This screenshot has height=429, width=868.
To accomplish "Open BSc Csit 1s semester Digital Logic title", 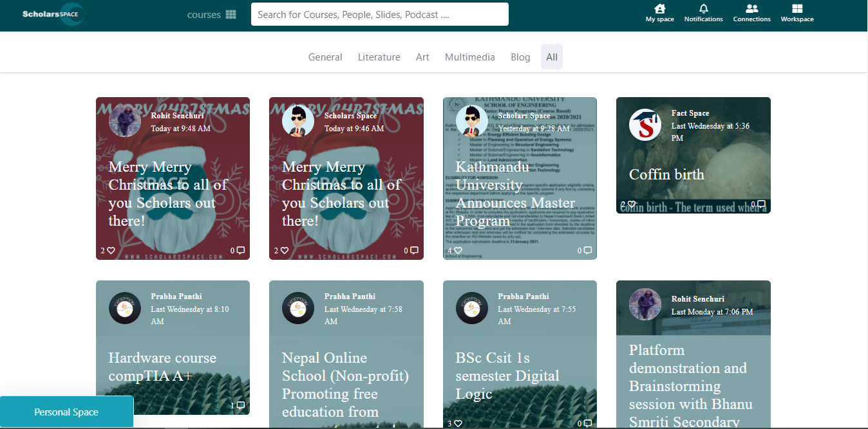I will (x=507, y=376).
